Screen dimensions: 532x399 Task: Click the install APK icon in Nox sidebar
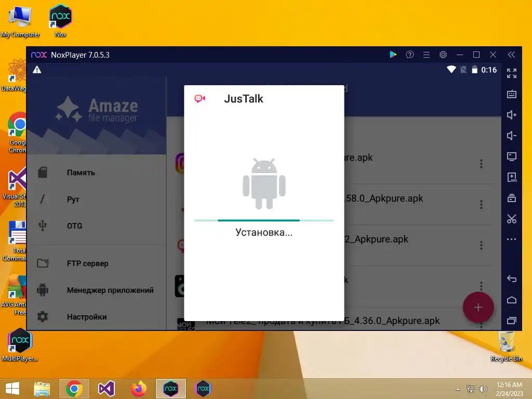(x=512, y=177)
